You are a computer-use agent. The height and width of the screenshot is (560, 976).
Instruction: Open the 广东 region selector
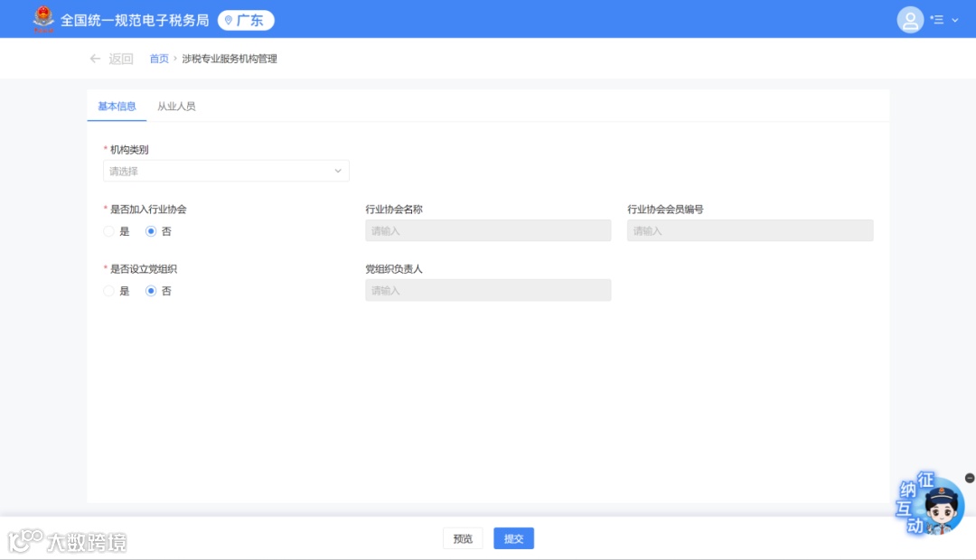pyautogui.click(x=246, y=20)
